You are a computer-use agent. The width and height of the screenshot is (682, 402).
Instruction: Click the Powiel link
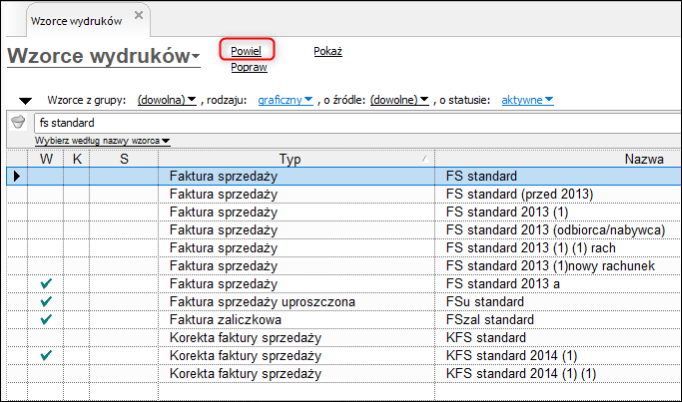[x=246, y=51]
